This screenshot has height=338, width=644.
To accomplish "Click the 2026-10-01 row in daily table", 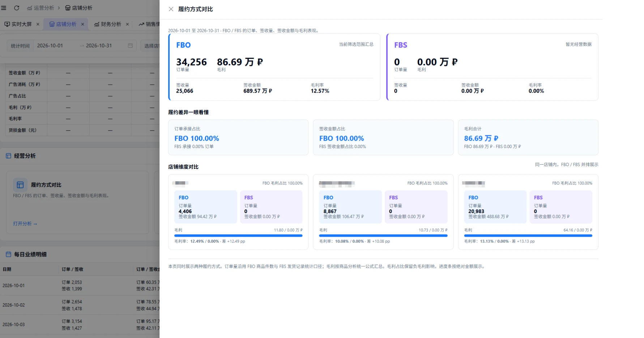I will [80, 286].
